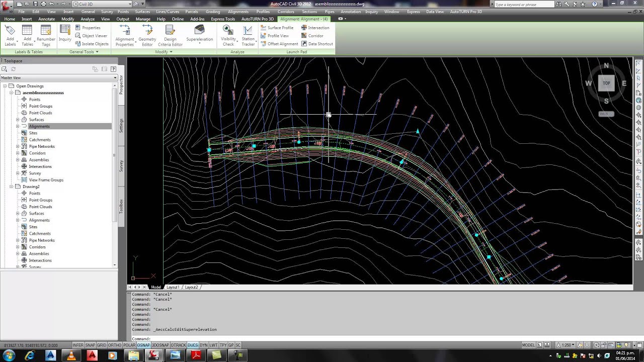This screenshot has width=644, height=362.
Task: Collapse the Open Drawings tree node
Action: click(x=5, y=86)
